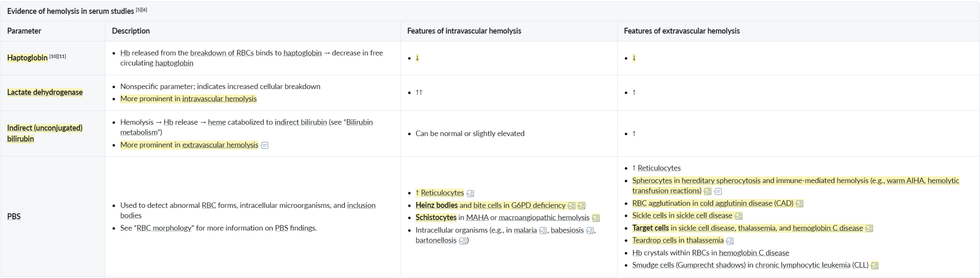Image resolution: width=980 pixels, height=278 pixels.
Task: Click reference 5 in table title
Action: 139,10
